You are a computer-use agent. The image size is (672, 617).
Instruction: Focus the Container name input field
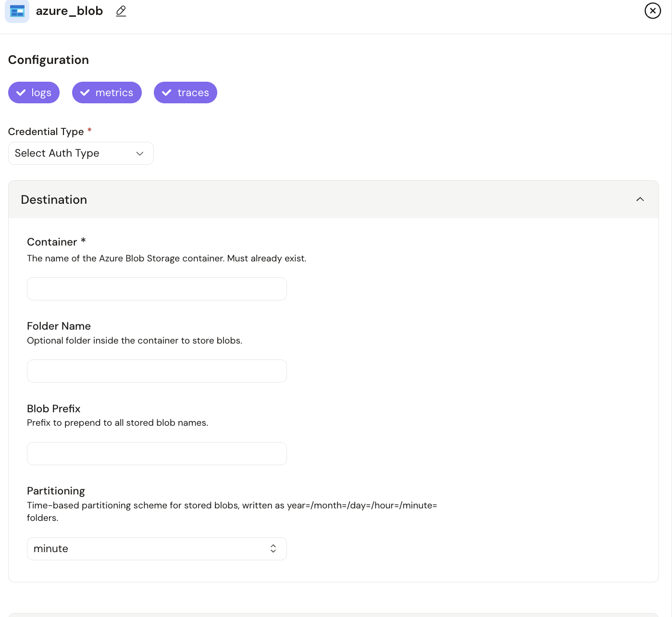click(157, 289)
